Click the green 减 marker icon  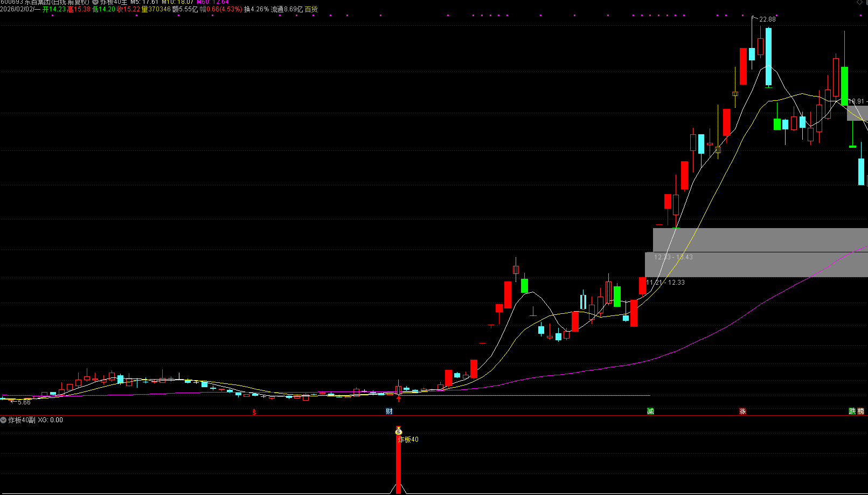click(650, 411)
